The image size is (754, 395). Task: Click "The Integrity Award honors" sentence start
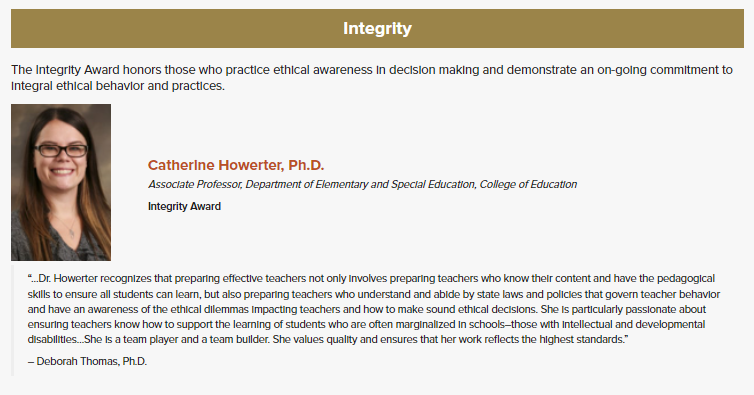tap(65, 70)
